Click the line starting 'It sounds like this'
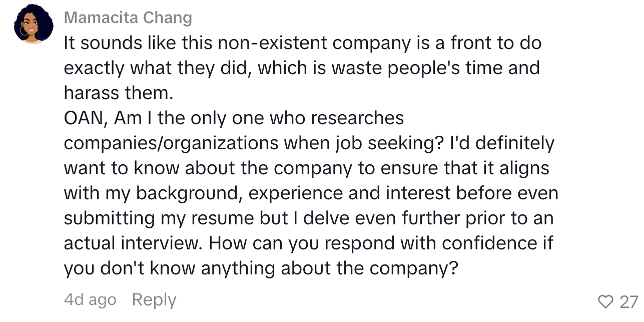The image size is (644, 322). [x=303, y=43]
